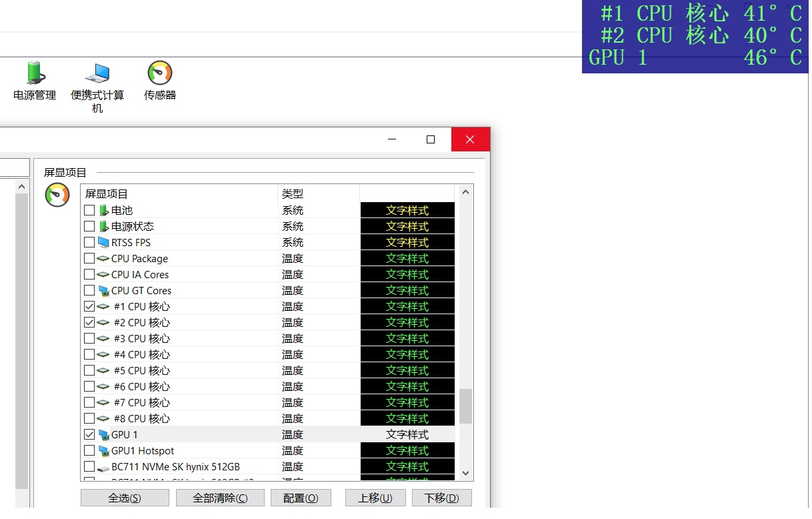The image size is (812, 519).
Task: Select the BC711 NVMe SK hynix drive icon
Action: (103, 467)
